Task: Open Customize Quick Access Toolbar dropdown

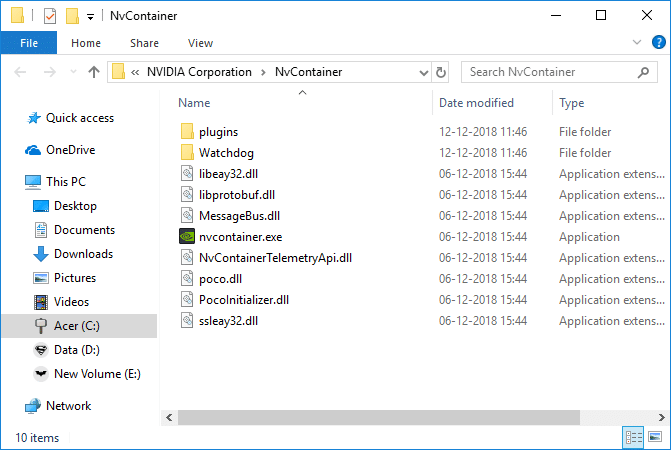Action: click(91, 17)
